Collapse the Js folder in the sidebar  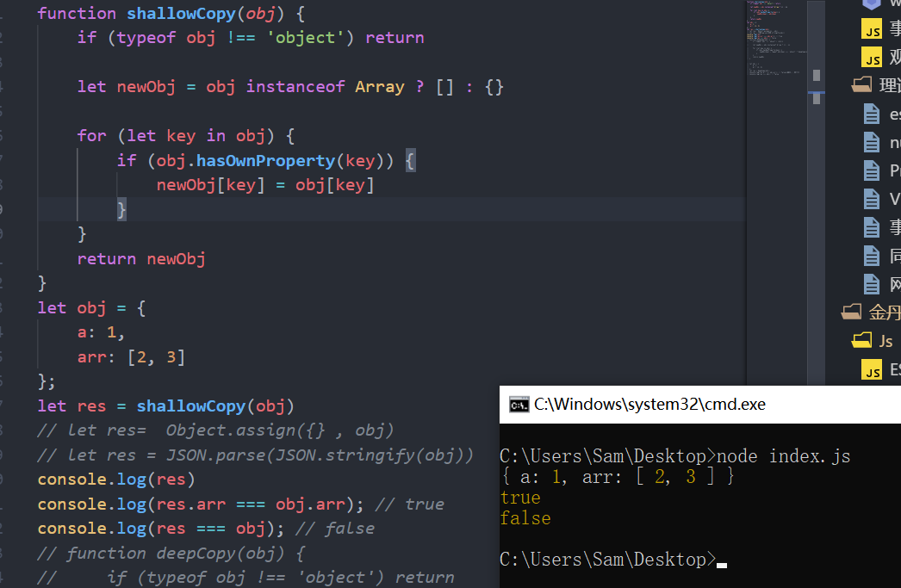point(861,341)
